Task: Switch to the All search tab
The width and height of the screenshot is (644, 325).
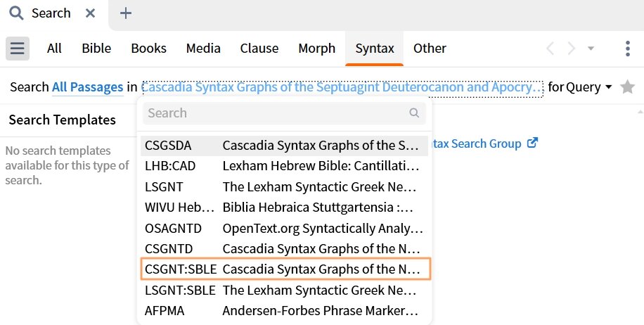Action: (54, 49)
